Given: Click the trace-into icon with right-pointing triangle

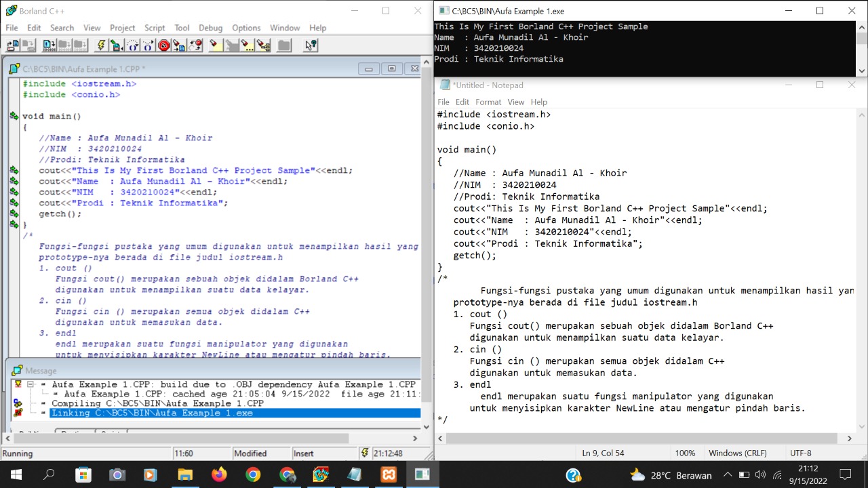Looking at the screenshot, I should (148, 45).
